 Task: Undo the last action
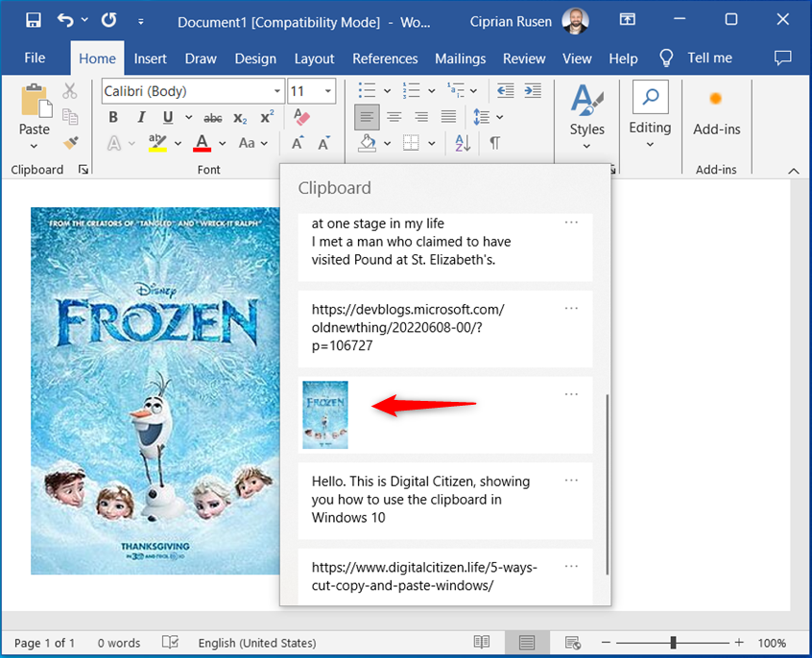click(x=65, y=20)
